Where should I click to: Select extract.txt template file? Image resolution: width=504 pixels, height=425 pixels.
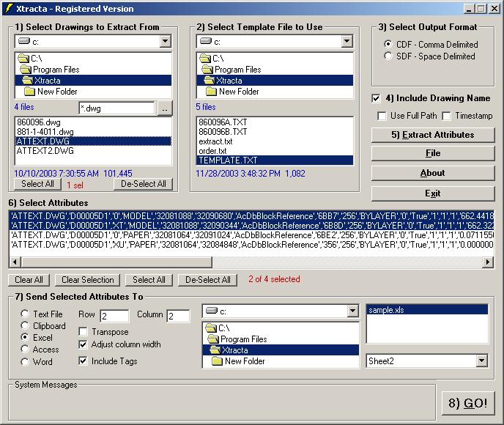(x=275, y=141)
